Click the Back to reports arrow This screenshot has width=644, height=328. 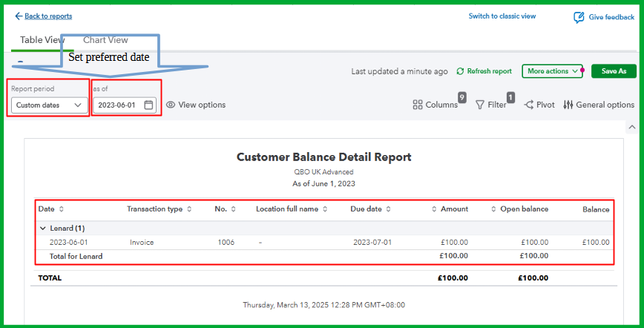[x=19, y=16]
